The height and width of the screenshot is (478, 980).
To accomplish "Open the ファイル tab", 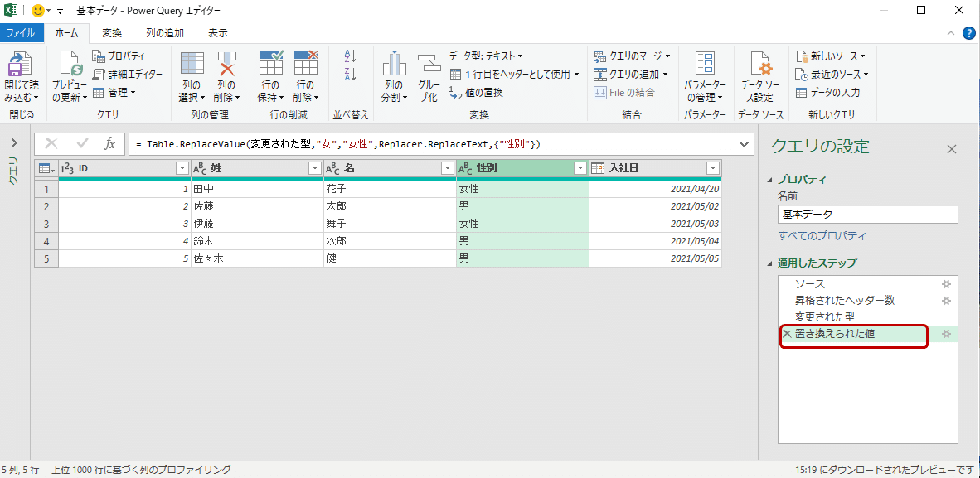I will [22, 33].
